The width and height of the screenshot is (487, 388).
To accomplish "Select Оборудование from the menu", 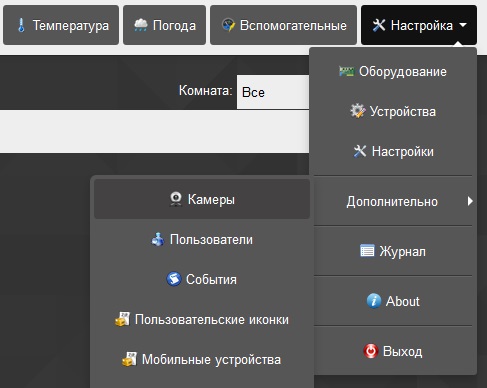I will [393, 71].
